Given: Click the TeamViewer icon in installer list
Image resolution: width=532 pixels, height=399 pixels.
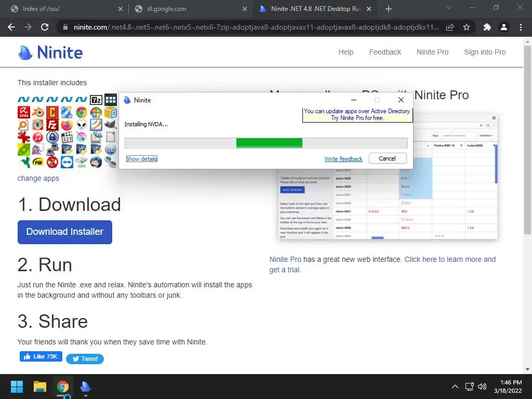Looking at the screenshot, I should coord(67,162).
